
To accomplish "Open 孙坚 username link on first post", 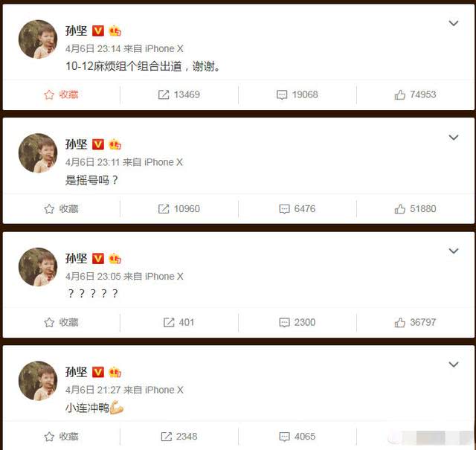I will coord(76,30).
